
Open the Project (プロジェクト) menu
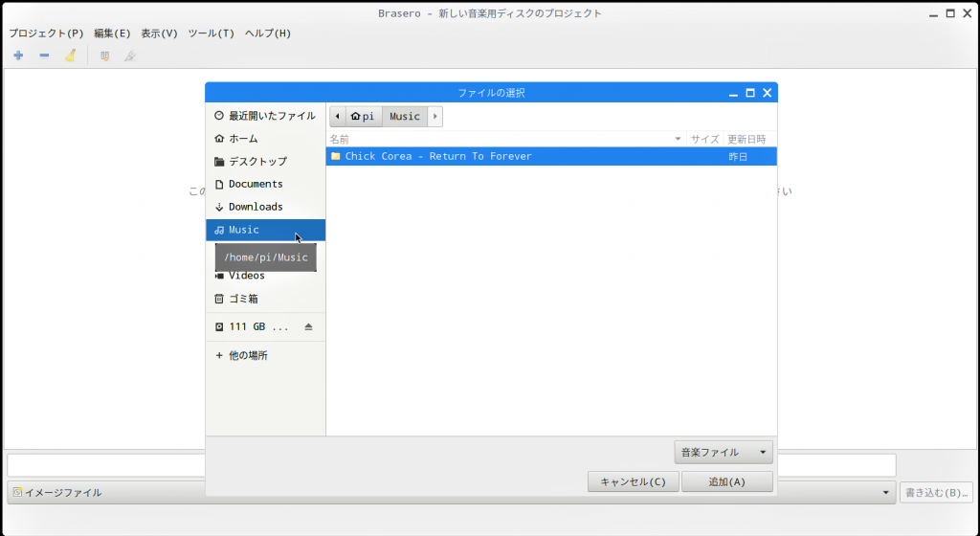pyautogui.click(x=46, y=33)
